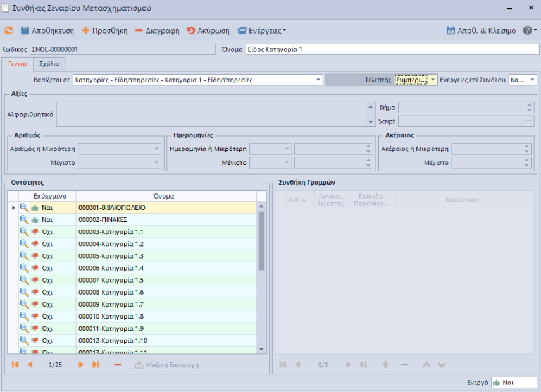
Task: Open lookup magnifier on 000007-Κατηγορία 1.5 row
Action: tap(24, 280)
